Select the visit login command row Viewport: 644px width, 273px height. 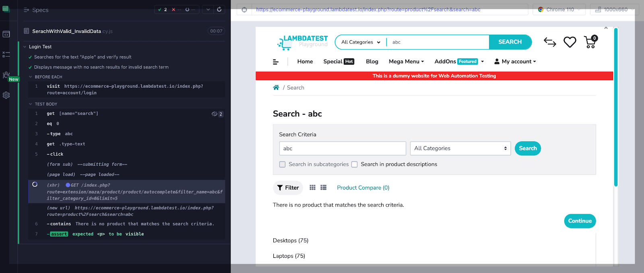(x=126, y=89)
